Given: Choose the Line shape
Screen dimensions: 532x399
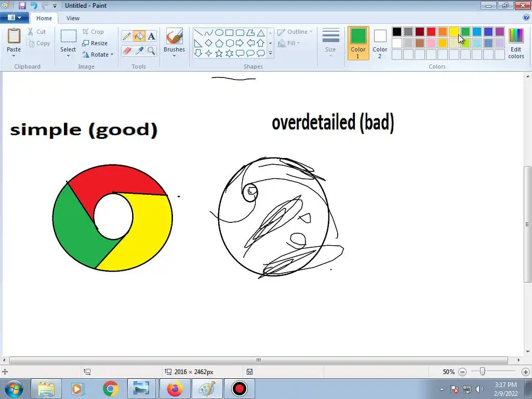Looking at the screenshot, I should point(198,33).
